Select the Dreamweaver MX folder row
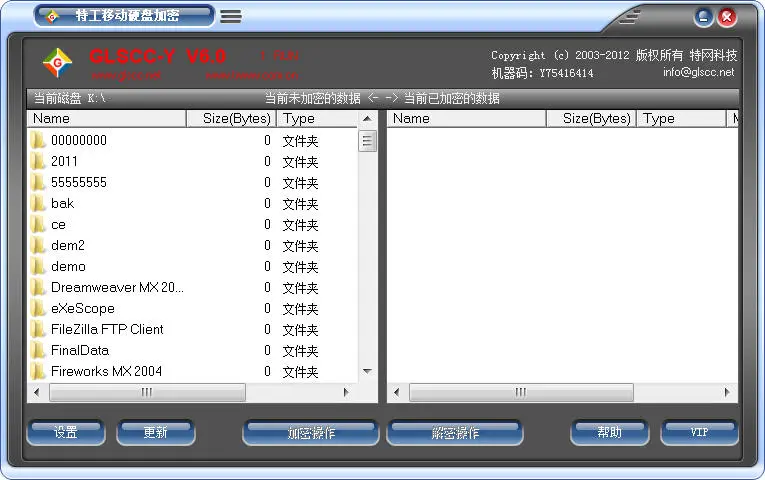This screenshot has height=480, width=765. (117, 287)
